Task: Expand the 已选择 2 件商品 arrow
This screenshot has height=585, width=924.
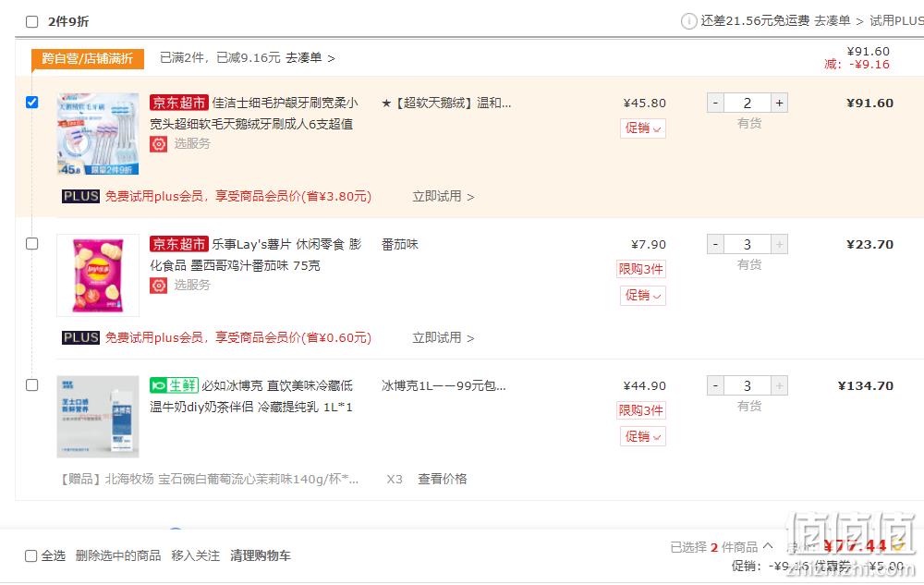Action: tap(768, 546)
